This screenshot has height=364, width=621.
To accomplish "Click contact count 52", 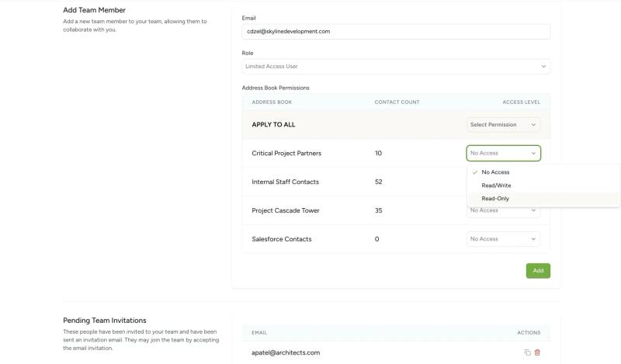I will (379, 182).
